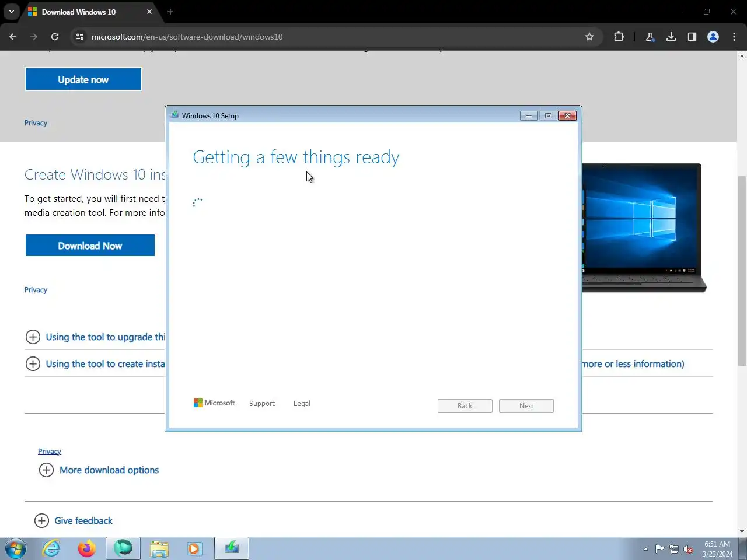This screenshot has width=747, height=560.
Task: Open Chrome three-dot menu
Action: click(x=734, y=37)
